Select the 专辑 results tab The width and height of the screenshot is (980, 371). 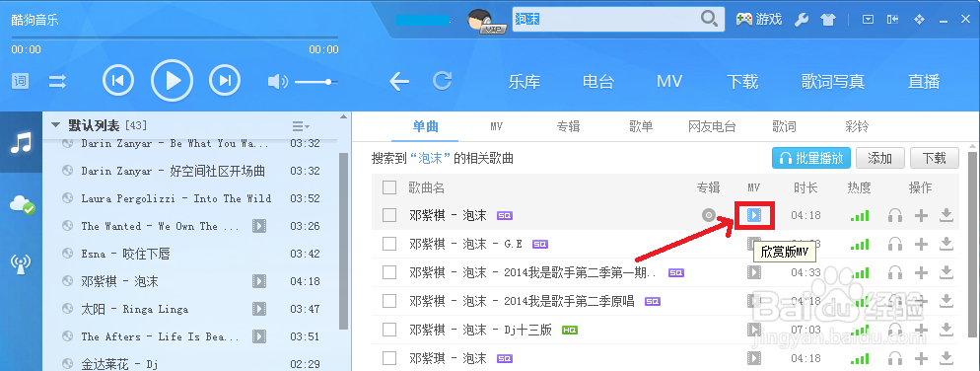tap(568, 126)
